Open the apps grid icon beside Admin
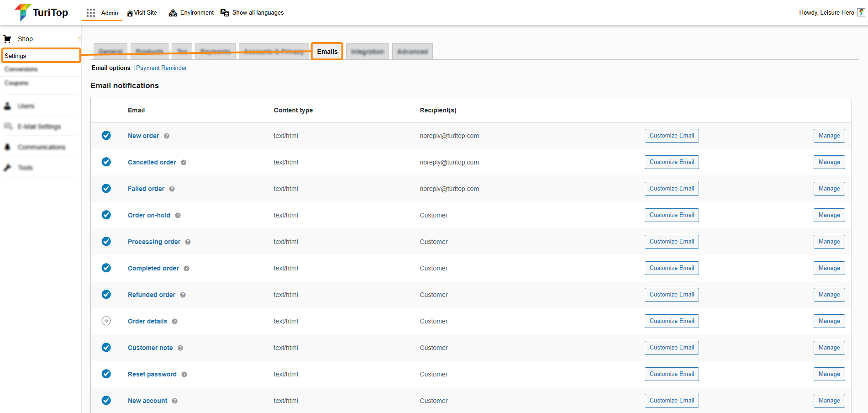Image resolution: width=868 pixels, height=413 pixels. (x=91, y=13)
